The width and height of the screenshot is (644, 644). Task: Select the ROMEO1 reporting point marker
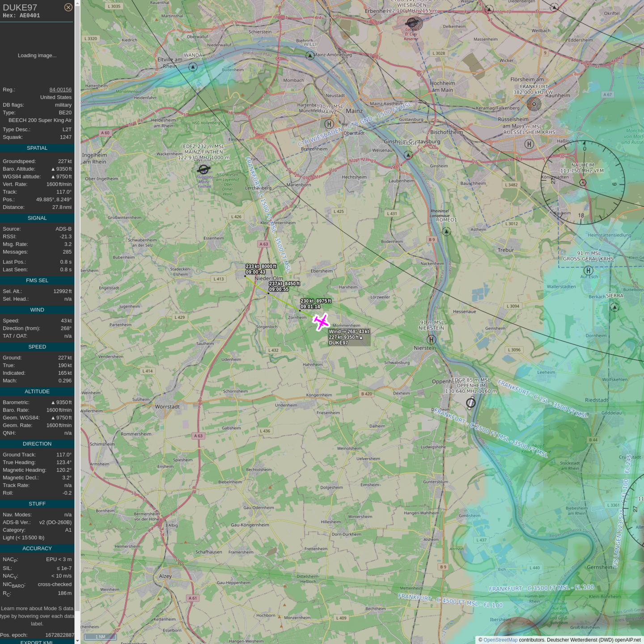coord(446,231)
